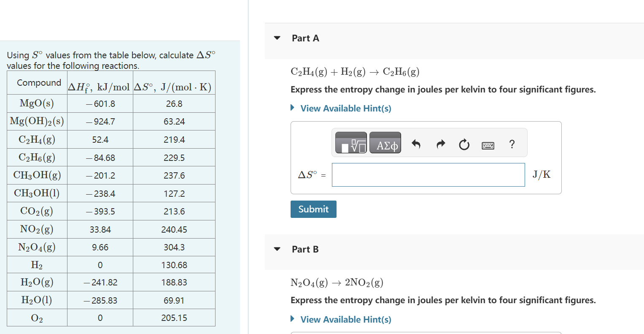Open the Greek symbols ΑΣφ palette
Image resolution: width=644 pixels, height=334 pixels.
point(385,142)
